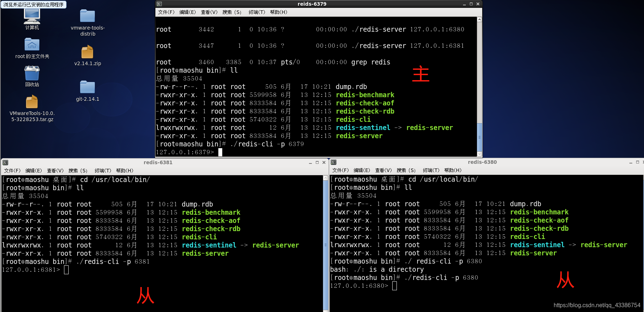Click dump.rdb in reids-6379 listing
Viewport: 644px width, 312px height.
351,87
